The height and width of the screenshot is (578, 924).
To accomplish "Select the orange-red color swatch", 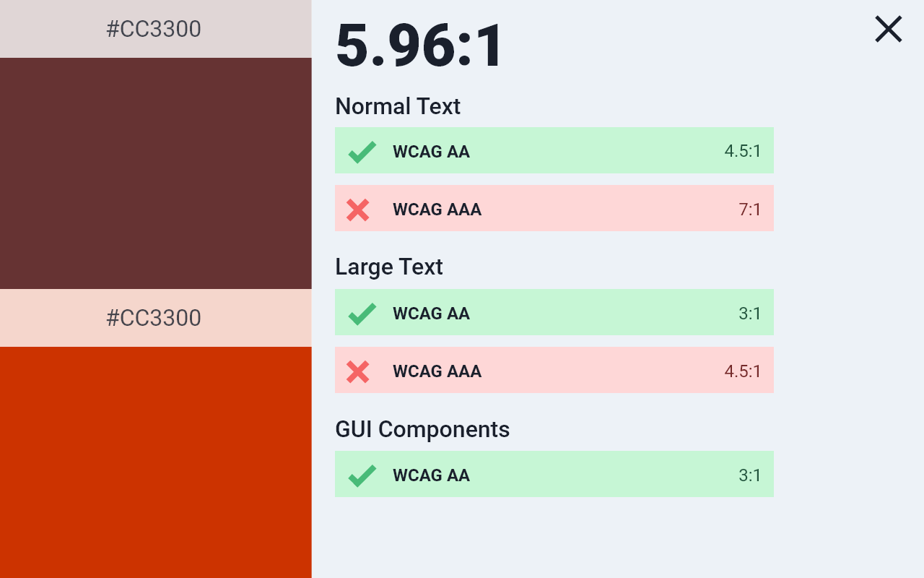I will tap(155, 462).
